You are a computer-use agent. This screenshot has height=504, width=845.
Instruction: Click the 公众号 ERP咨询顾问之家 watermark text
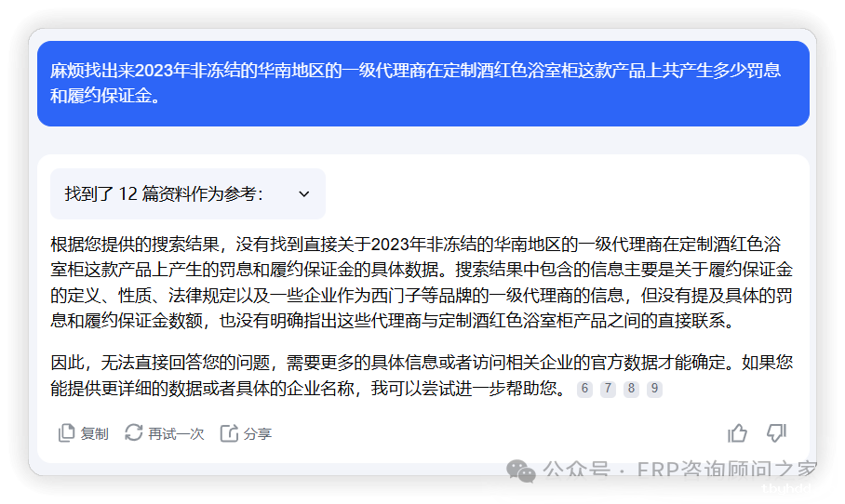click(680, 471)
